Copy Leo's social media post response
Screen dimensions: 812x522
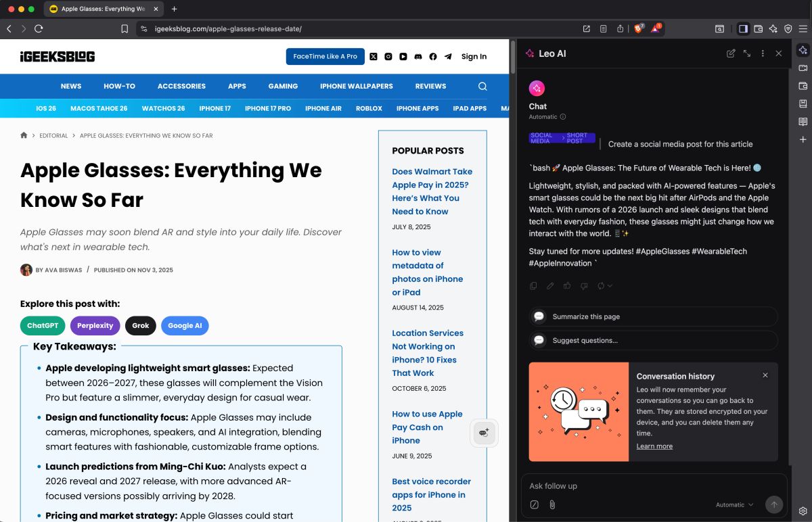coord(534,285)
